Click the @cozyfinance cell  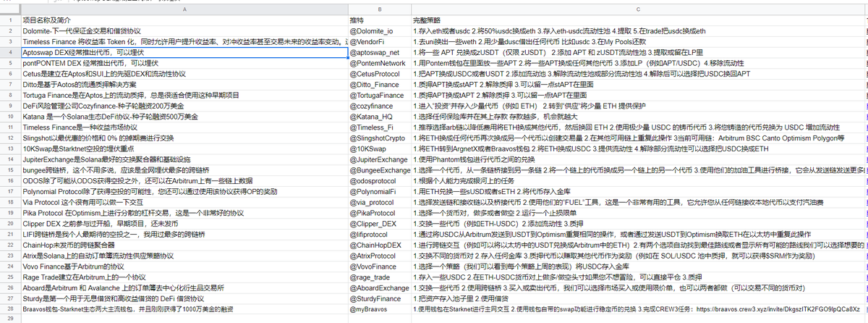coord(379,106)
